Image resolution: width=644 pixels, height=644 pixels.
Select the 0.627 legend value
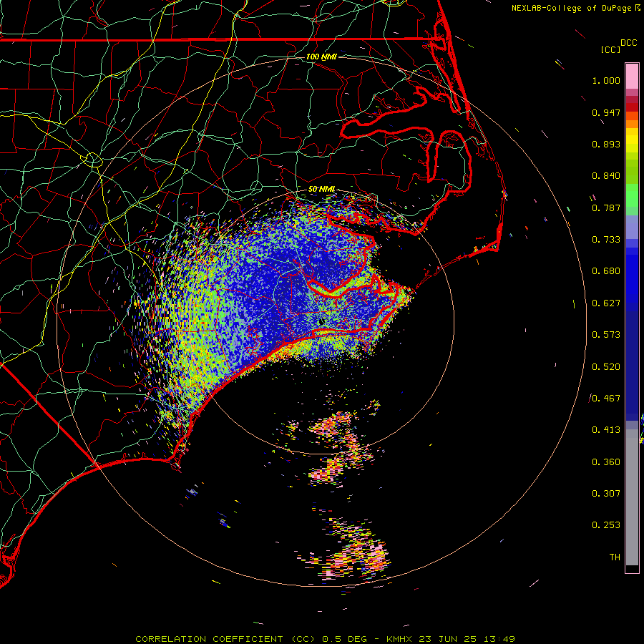click(x=606, y=303)
